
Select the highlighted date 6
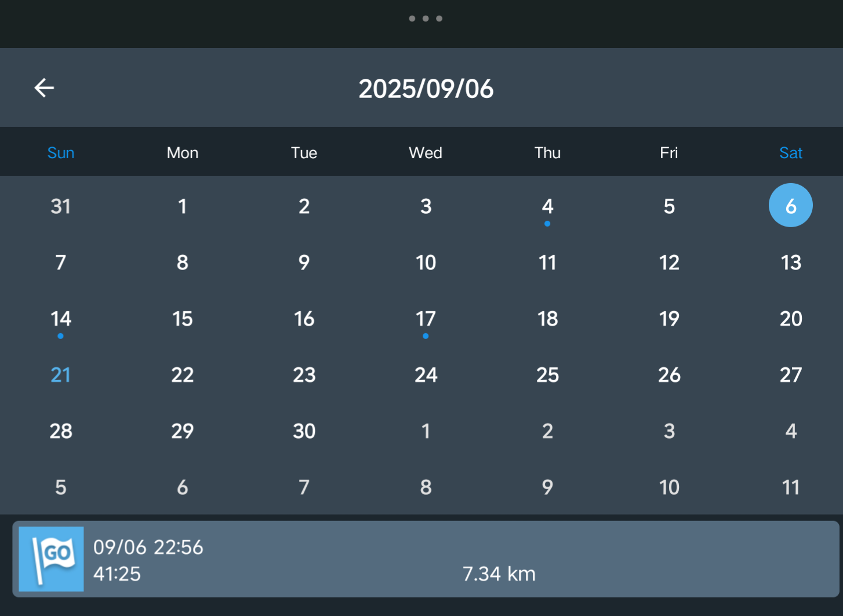tap(790, 206)
